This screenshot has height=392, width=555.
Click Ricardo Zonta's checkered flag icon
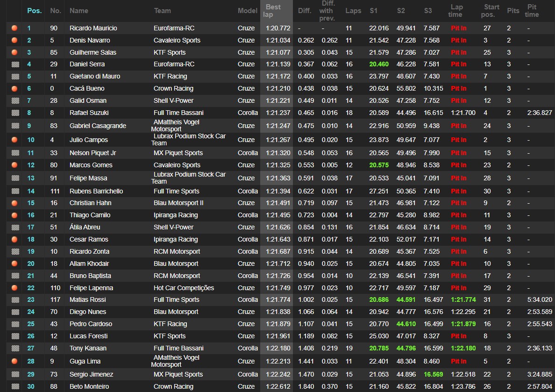[x=15, y=251]
